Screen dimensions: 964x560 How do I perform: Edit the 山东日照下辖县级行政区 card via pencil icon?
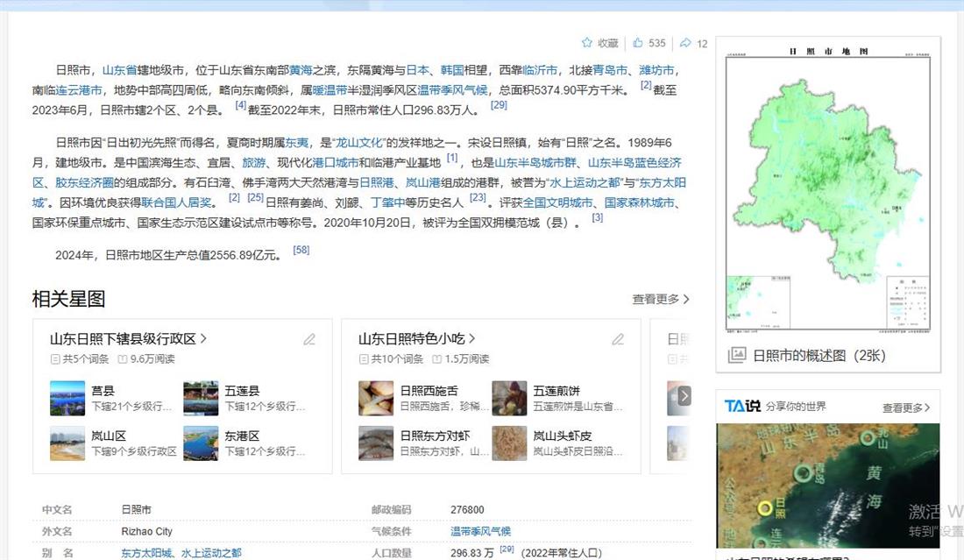(309, 339)
